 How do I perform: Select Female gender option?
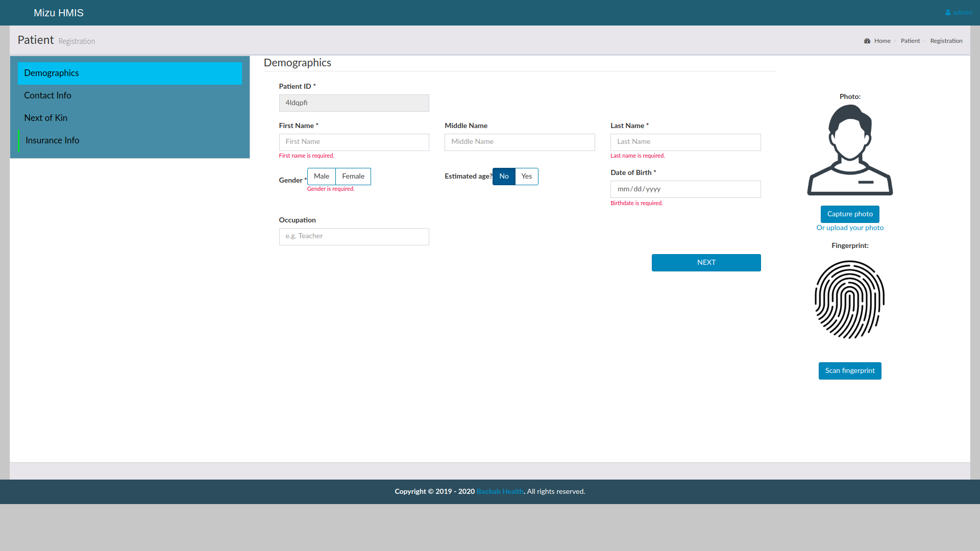click(353, 177)
